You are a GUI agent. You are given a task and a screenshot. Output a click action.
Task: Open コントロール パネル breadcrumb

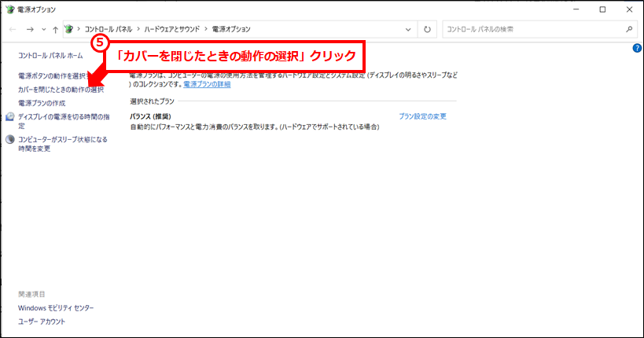109,29
